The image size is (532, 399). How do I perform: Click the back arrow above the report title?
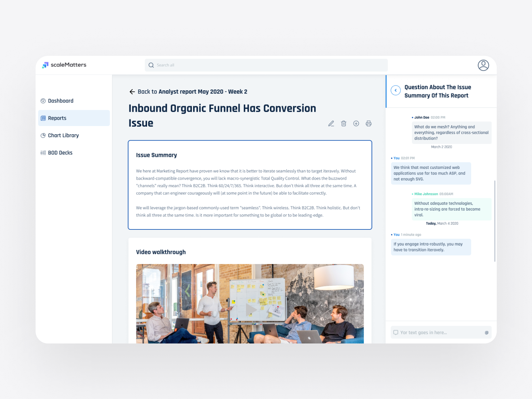tap(132, 91)
